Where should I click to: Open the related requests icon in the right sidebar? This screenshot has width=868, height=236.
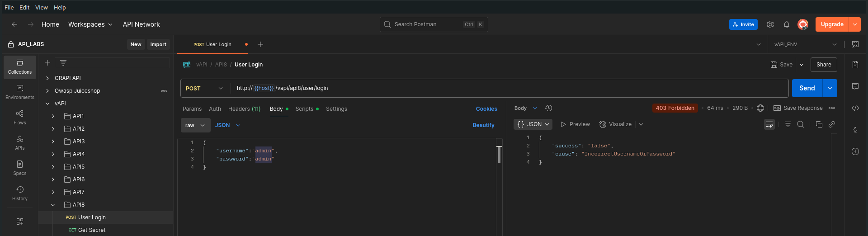(855, 130)
